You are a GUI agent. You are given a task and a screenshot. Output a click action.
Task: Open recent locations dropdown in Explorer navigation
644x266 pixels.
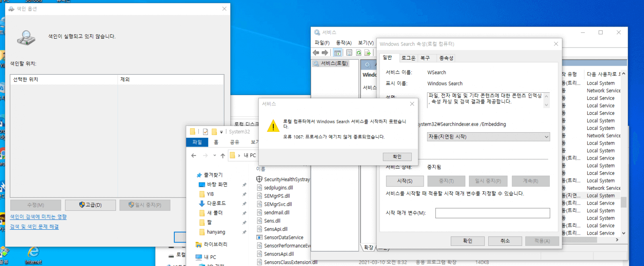coord(215,156)
